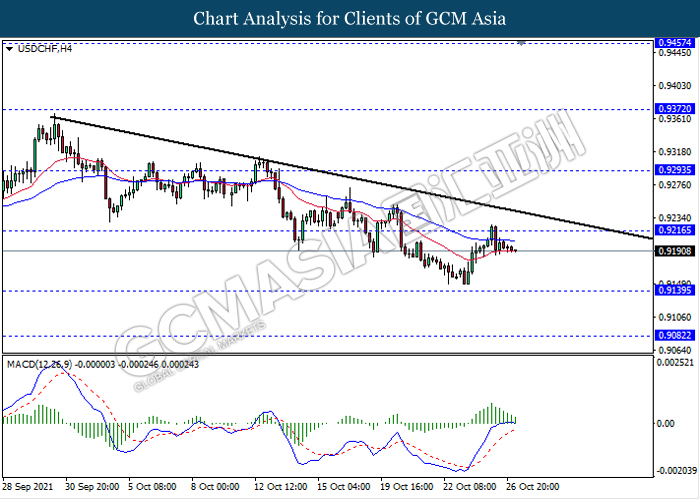Click the MACD scale value -0.002039
Image resolution: width=700 pixels, height=500 pixels.
[676, 471]
